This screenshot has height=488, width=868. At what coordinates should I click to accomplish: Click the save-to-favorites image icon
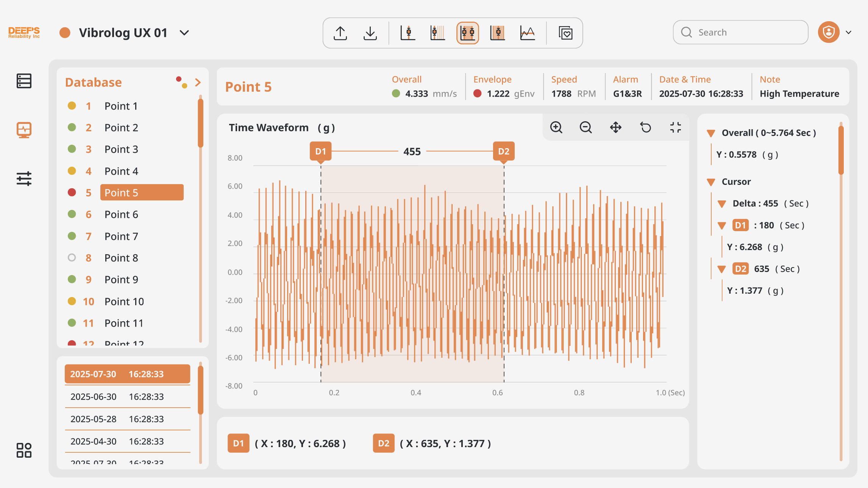tap(565, 33)
